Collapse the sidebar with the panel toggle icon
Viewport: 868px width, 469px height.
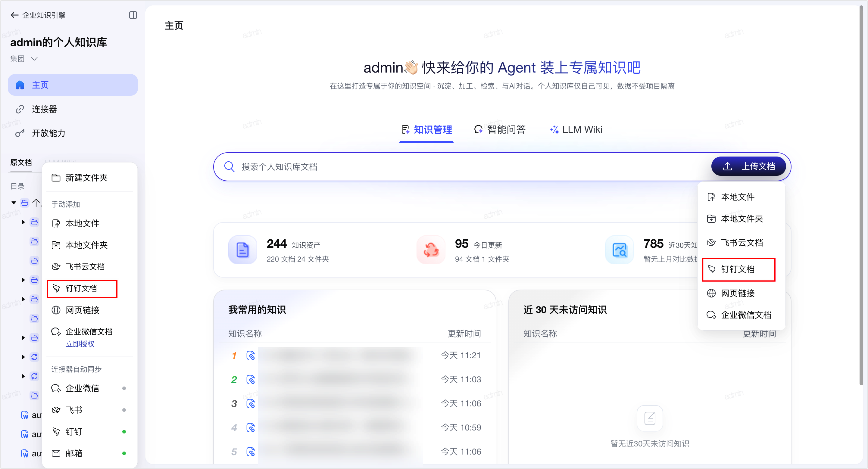[x=133, y=15]
